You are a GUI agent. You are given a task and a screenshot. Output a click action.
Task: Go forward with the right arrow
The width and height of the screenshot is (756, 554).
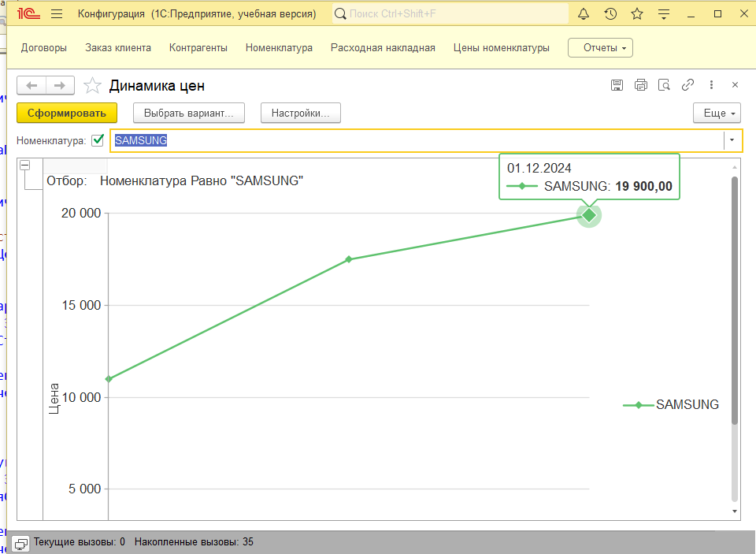coord(60,86)
